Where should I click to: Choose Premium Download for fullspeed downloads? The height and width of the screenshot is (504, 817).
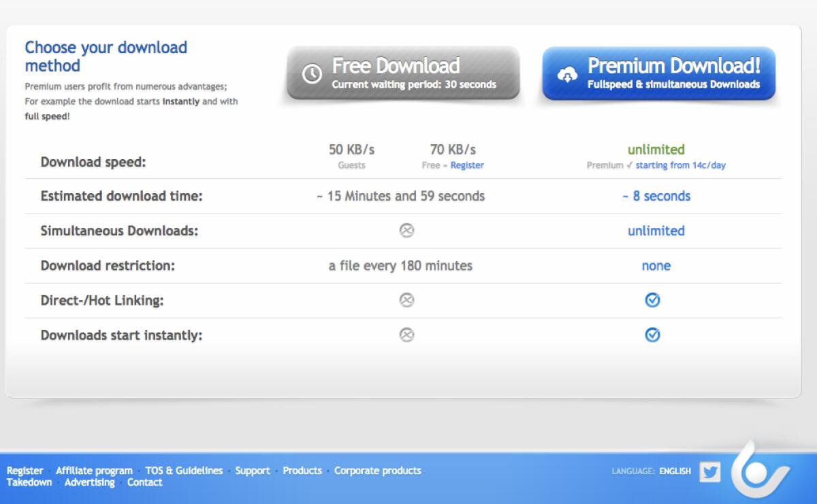[x=658, y=71]
